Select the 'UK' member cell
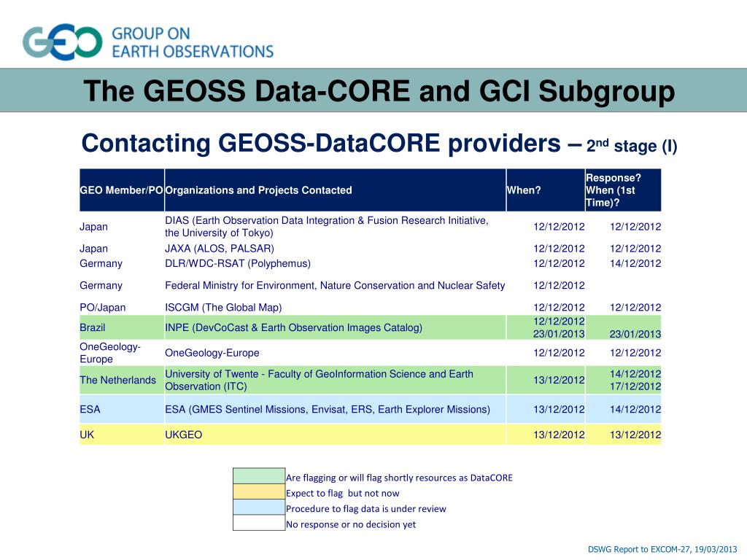This screenshot has width=747, height=560. click(122, 435)
